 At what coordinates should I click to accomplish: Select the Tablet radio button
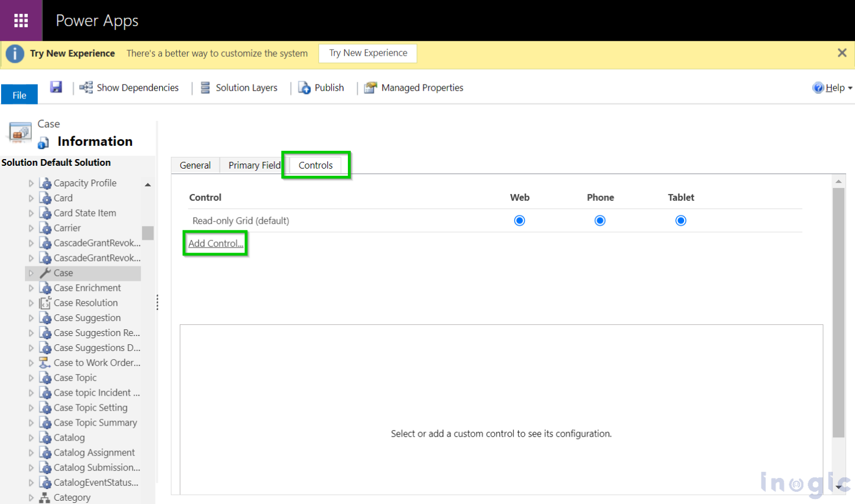[x=681, y=220]
